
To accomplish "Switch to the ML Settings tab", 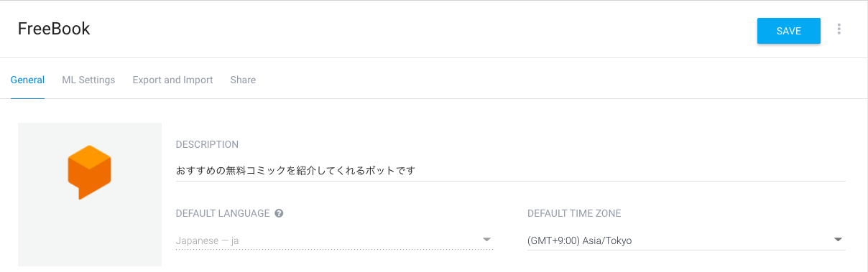I will (88, 80).
